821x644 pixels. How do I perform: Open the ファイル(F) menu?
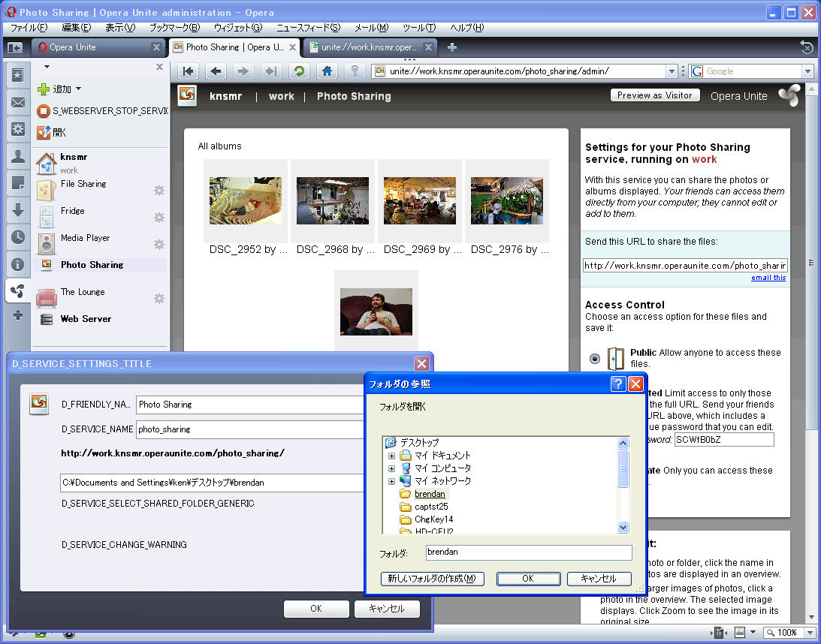29,28
